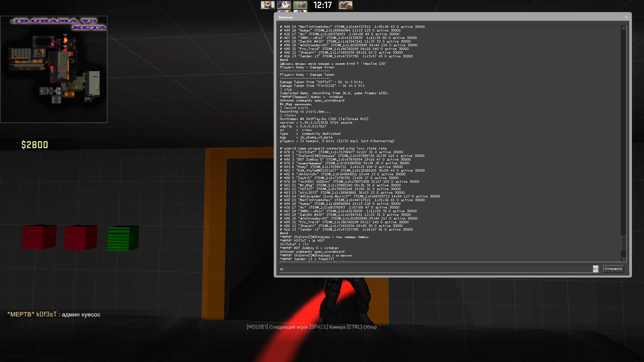Close the Консоль window
644x362 pixels.
point(626,17)
